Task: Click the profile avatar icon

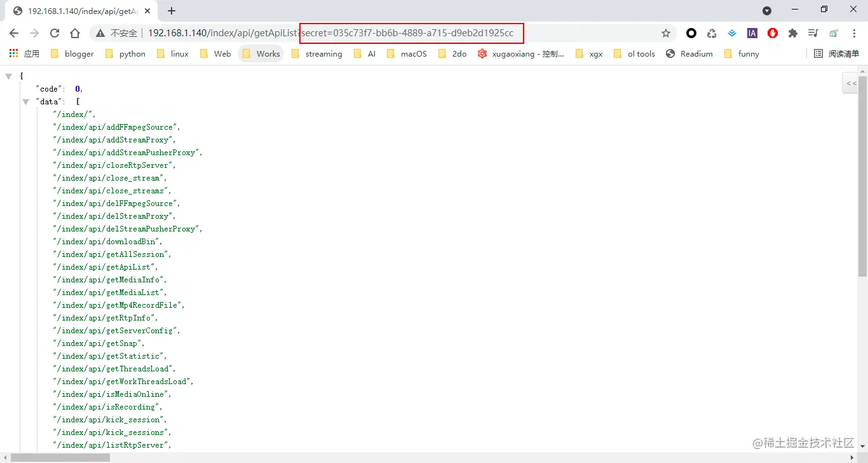Action: tap(833, 33)
